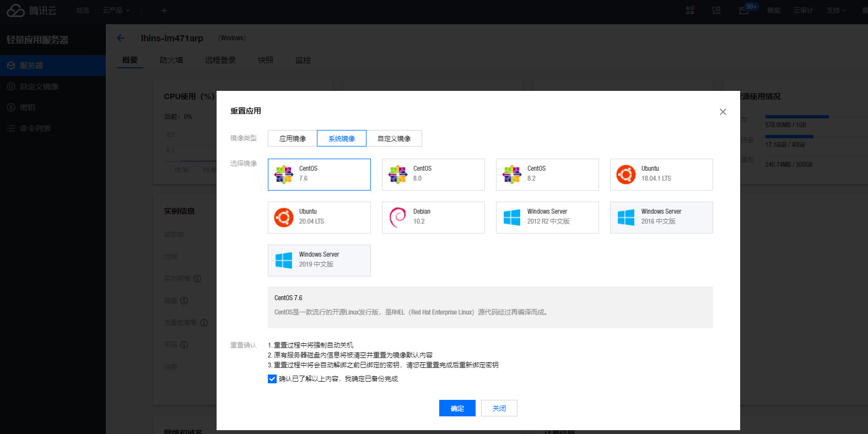
Task: Choose the CentOS 8.0 image card
Action: click(433, 175)
